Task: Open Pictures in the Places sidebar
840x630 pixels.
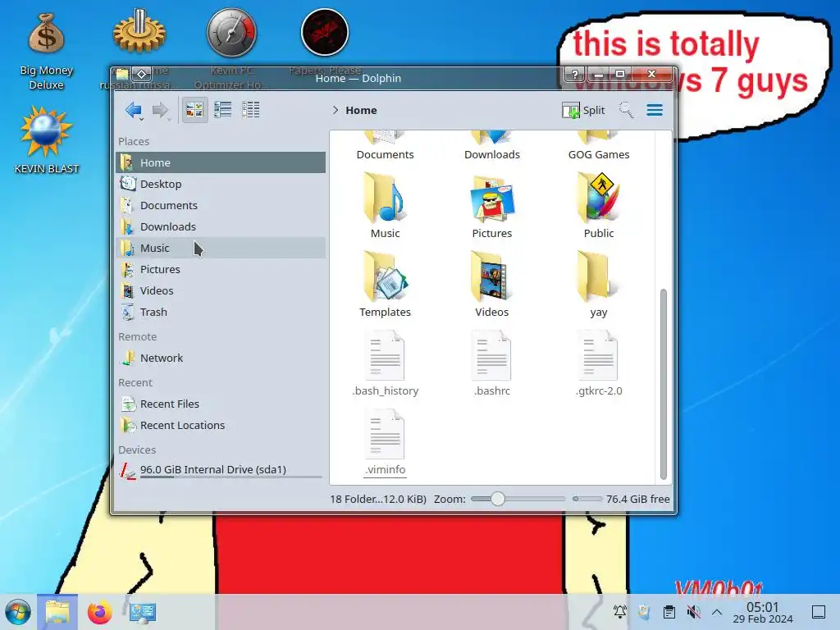Action: click(220, 269)
